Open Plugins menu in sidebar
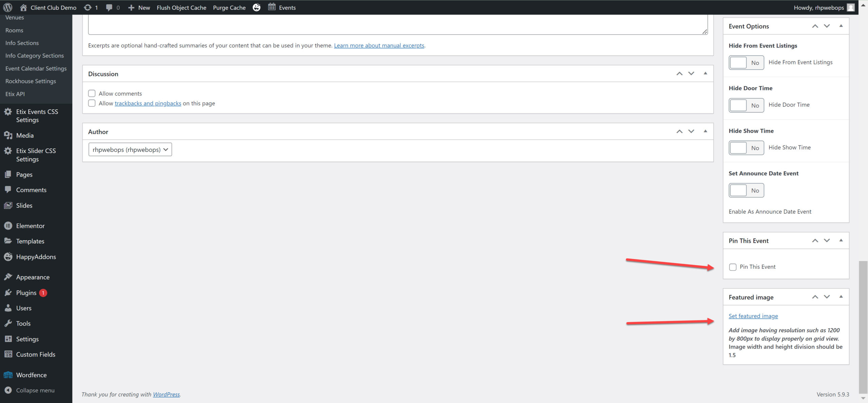Screen dimensions: 868x403 coord(26,293)
